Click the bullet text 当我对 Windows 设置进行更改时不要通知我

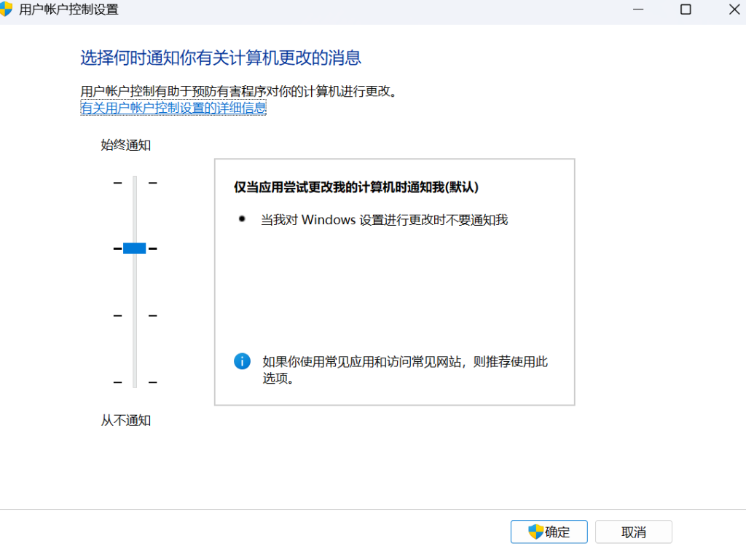385,220
